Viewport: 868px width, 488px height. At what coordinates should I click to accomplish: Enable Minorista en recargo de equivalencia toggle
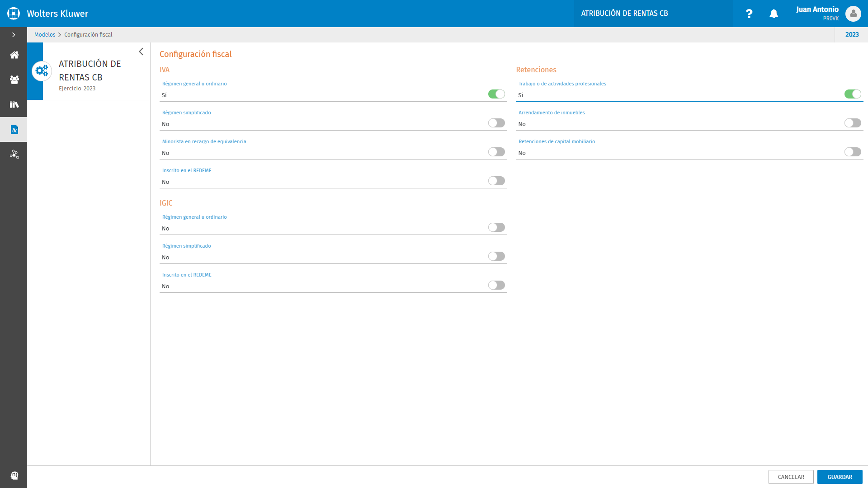pyautogui.click(x=496, y=152)
